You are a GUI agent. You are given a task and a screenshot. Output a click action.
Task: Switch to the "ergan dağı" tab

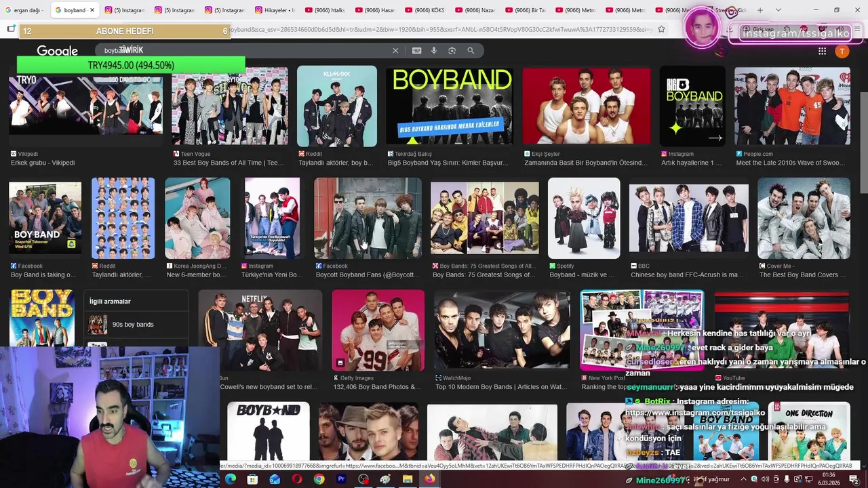tap(24, 10)
